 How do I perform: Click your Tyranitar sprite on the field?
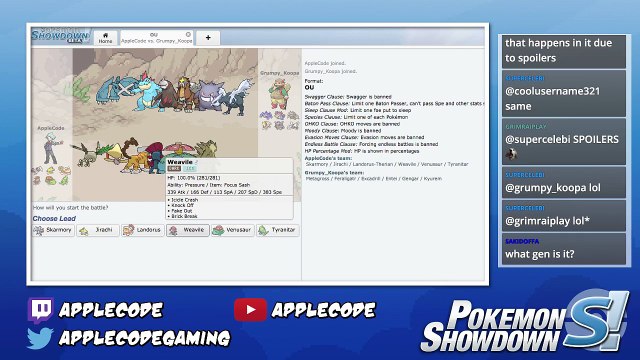click(x=206, y=149)
